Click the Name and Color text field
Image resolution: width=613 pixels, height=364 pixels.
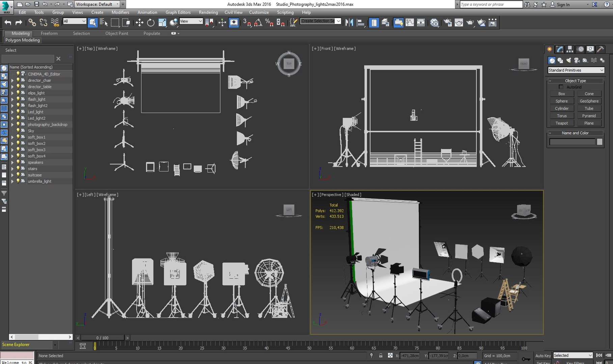point(572,142)
